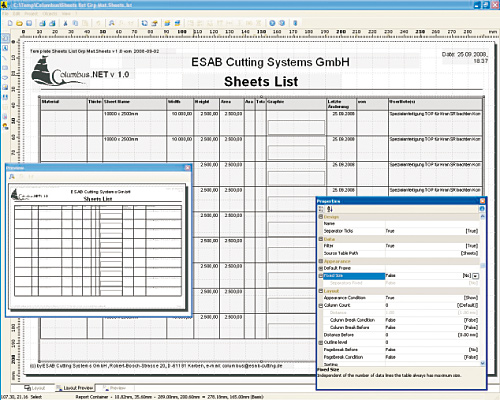Collapse the Appearance category in Properties

point(321,261)
